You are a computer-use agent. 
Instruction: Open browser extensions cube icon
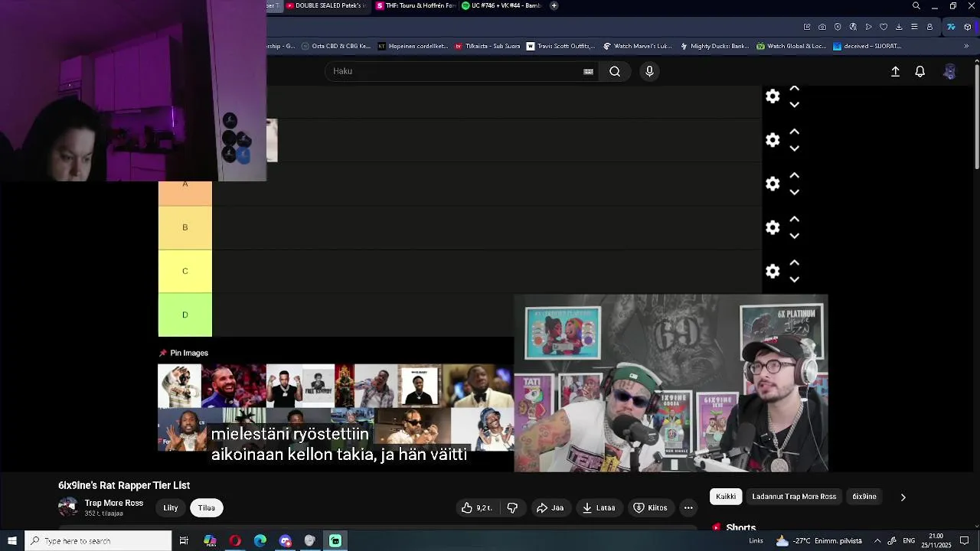pyautogui.click(x=968, y=27)
